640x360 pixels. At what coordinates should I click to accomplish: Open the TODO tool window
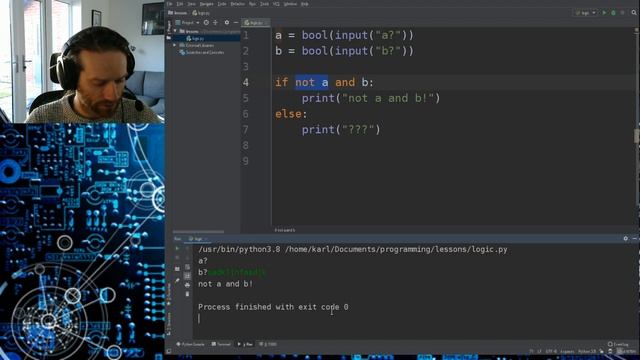point(268,344)
